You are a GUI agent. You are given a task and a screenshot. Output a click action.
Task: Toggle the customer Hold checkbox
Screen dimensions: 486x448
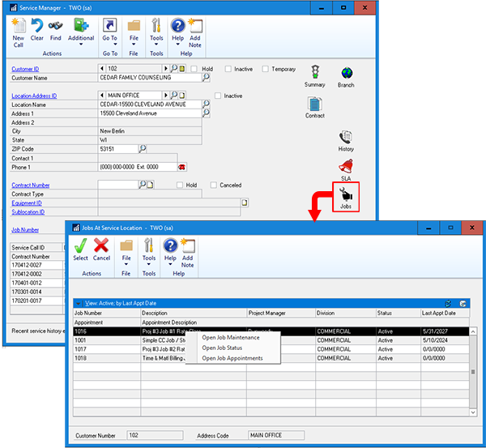(x=195, y=69)
